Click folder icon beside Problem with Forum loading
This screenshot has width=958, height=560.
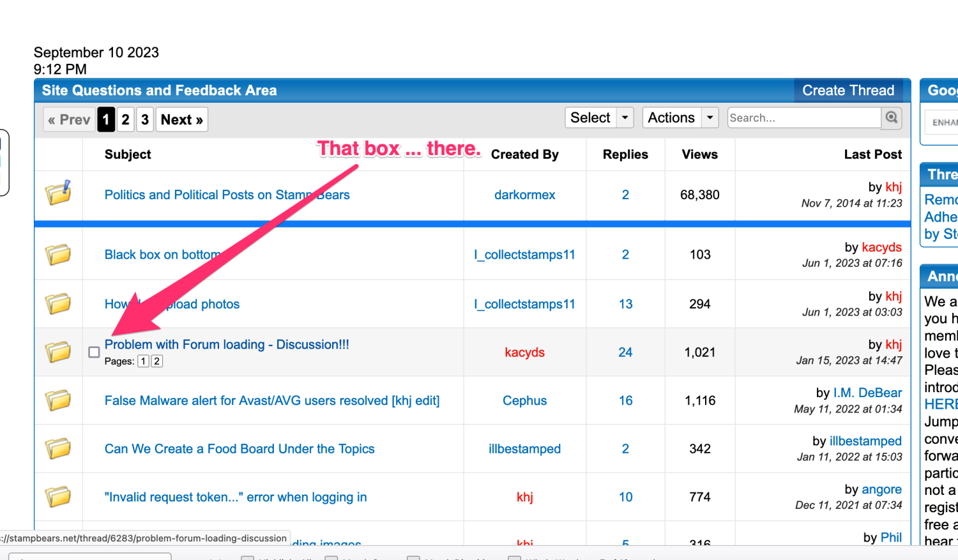point(58,351)
